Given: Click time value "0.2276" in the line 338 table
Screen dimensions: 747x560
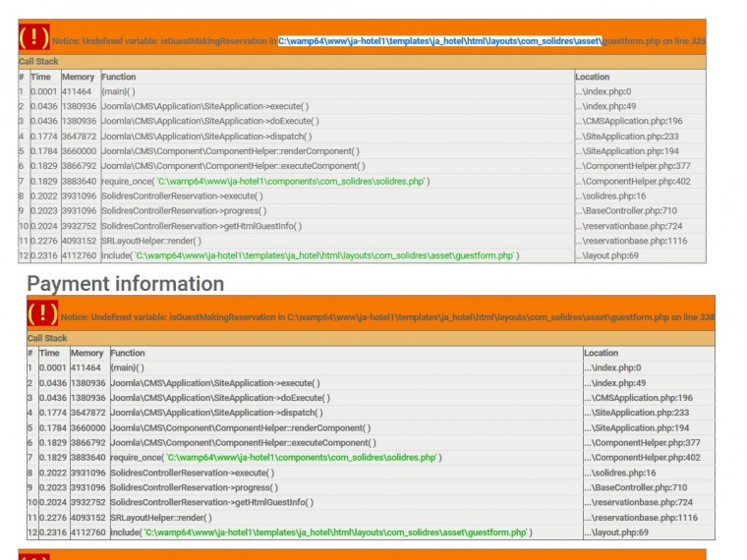Looking at the screenshot, I should click(53, 517).
